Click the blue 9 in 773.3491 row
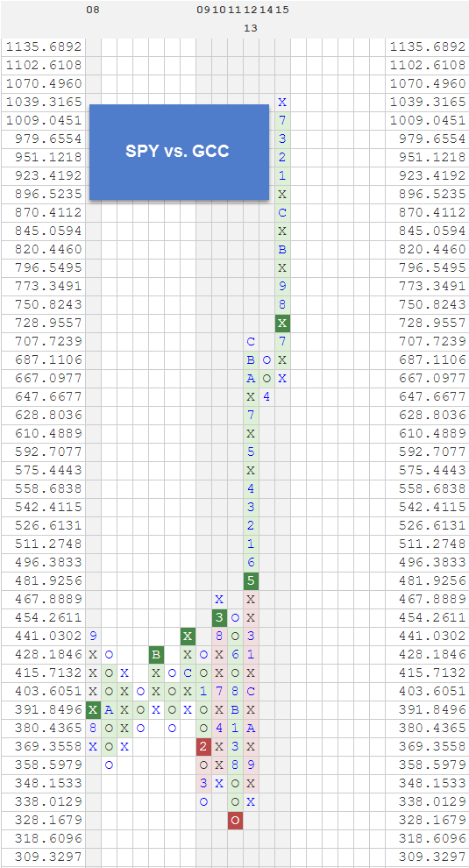469x868 pixels. 282,286
